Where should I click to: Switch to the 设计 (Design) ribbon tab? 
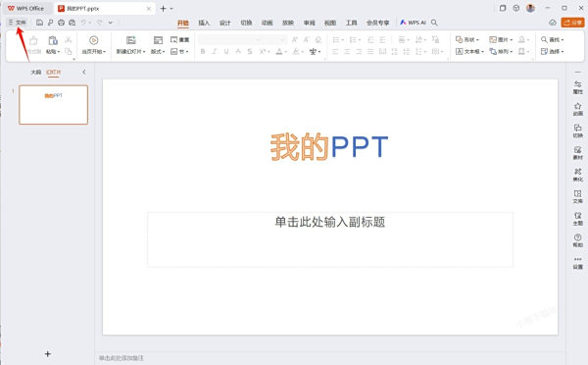point(225,23)
